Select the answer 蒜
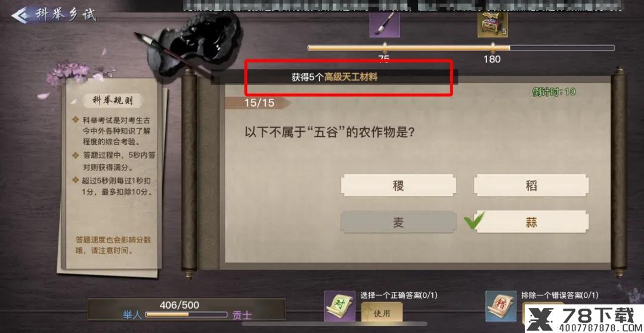644x333 pixels. (x=531, y=222)
